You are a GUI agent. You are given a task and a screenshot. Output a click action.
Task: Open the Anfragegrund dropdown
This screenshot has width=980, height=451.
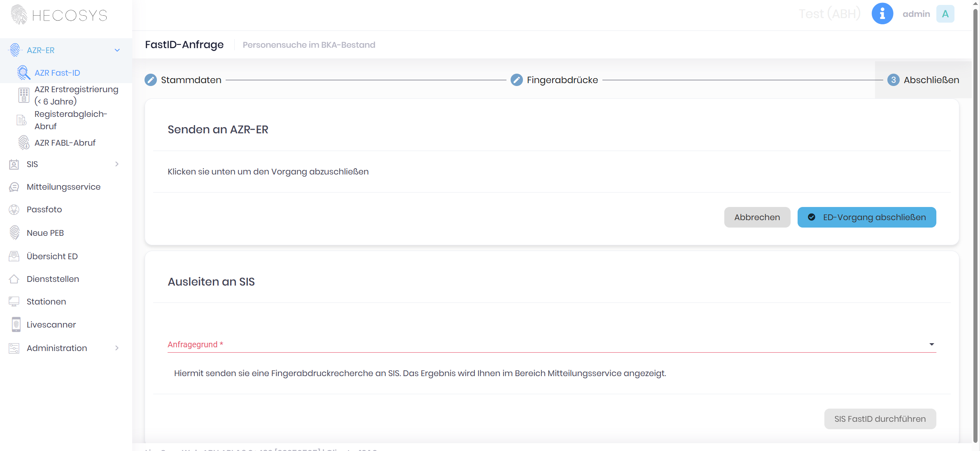tap(931, 344)
